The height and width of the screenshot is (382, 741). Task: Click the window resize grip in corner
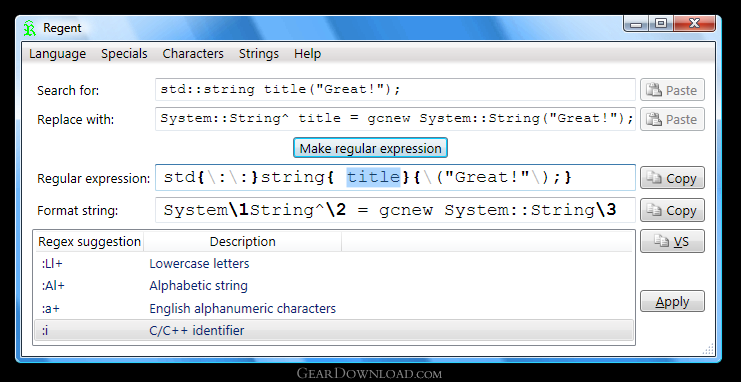[x=708, y=349]
